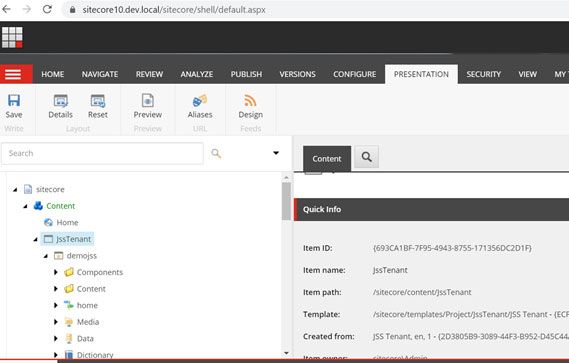Click the browser back arrow

tap(7, 9)
